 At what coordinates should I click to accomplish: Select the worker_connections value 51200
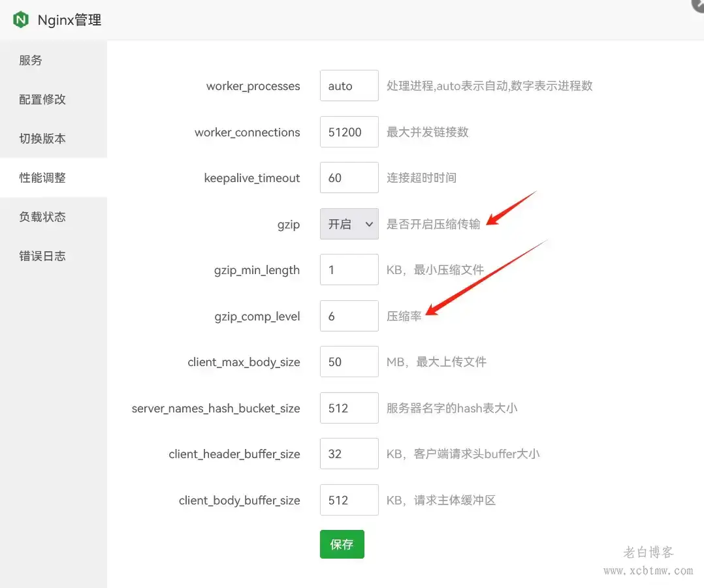tap(349, 132)
